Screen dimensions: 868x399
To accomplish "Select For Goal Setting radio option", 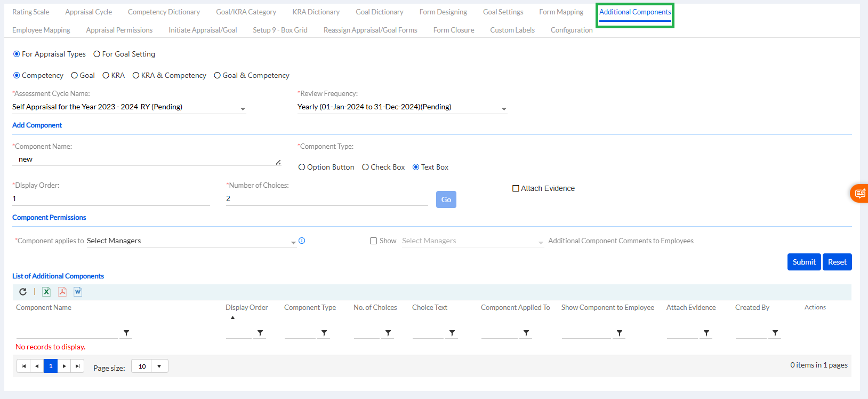I will point(97,54).
